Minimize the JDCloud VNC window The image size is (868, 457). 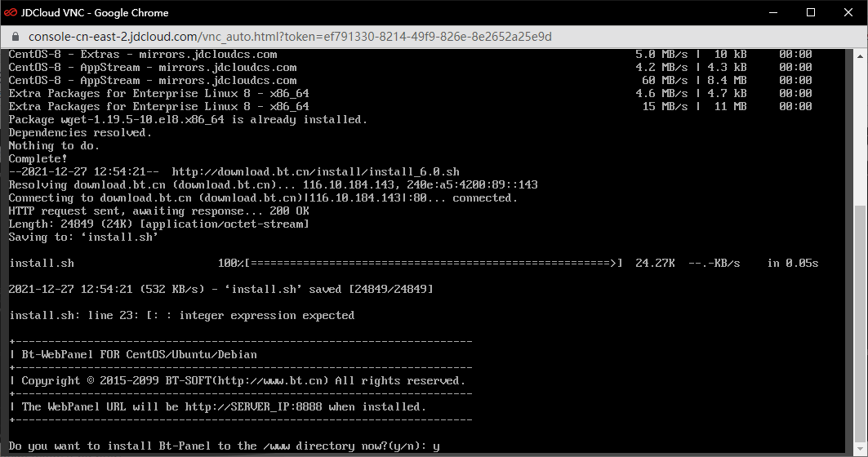[x=773, y=12]
